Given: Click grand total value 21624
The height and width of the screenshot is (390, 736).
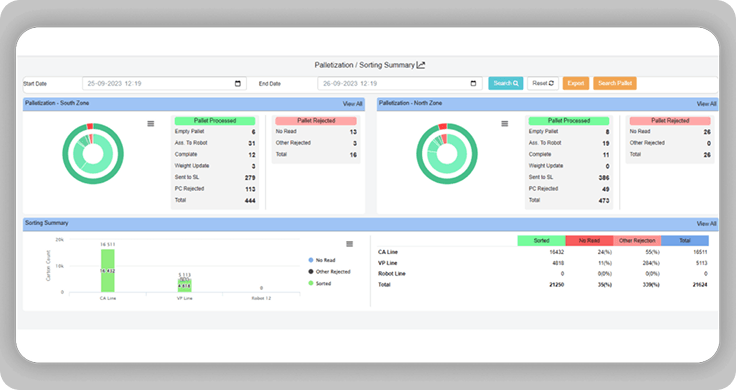Looking at the screenshot, I should [x=700, y=285].
